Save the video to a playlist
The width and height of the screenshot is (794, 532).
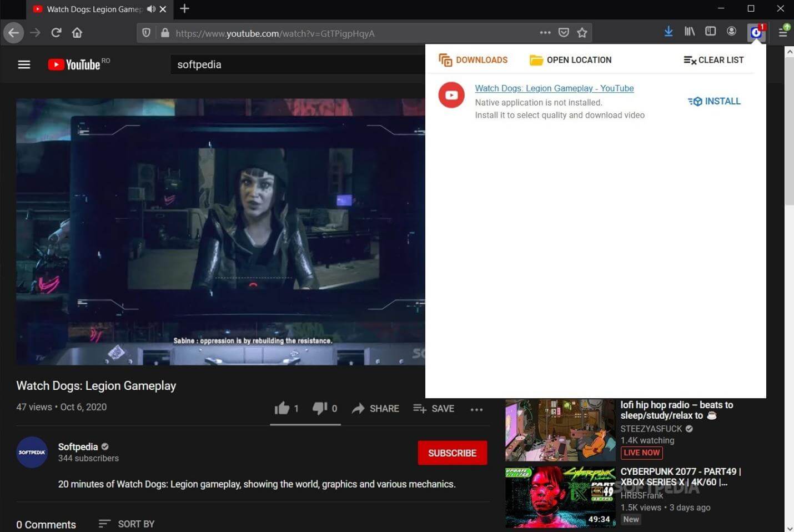pyautogui.click(x=434, y=408)
